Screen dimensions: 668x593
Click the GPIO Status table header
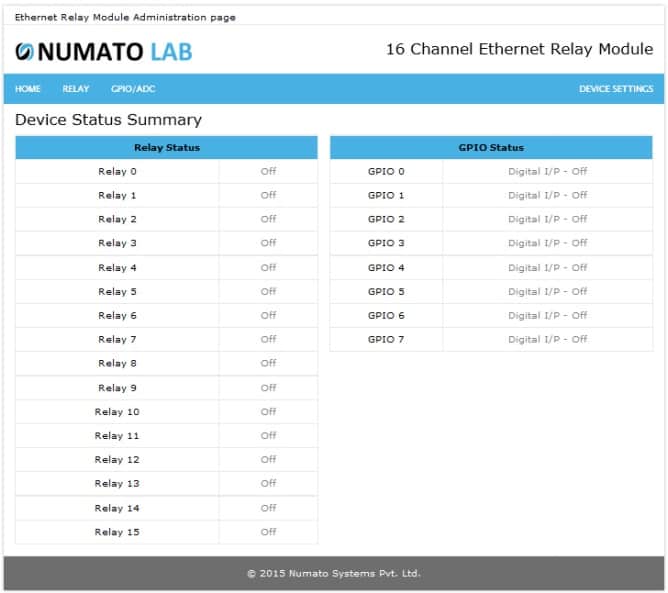(x=491, y=147)
